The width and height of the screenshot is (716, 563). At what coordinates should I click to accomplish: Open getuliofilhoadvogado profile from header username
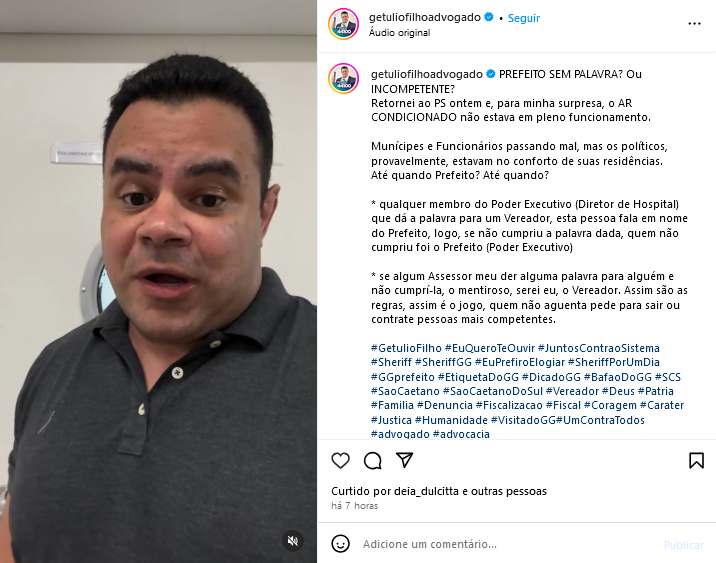[x=425, y=18]
